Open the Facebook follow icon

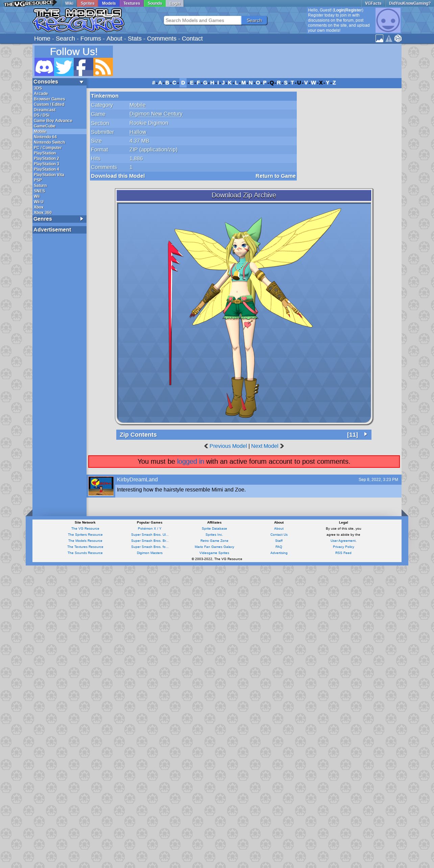click(83, 67)
